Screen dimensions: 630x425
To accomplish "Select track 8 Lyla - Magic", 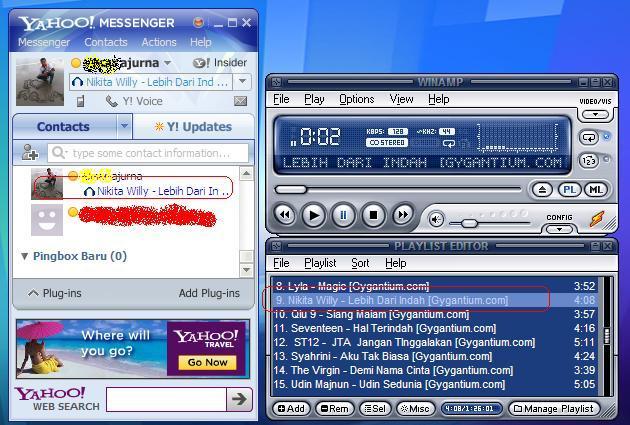I will pos(435,286).
